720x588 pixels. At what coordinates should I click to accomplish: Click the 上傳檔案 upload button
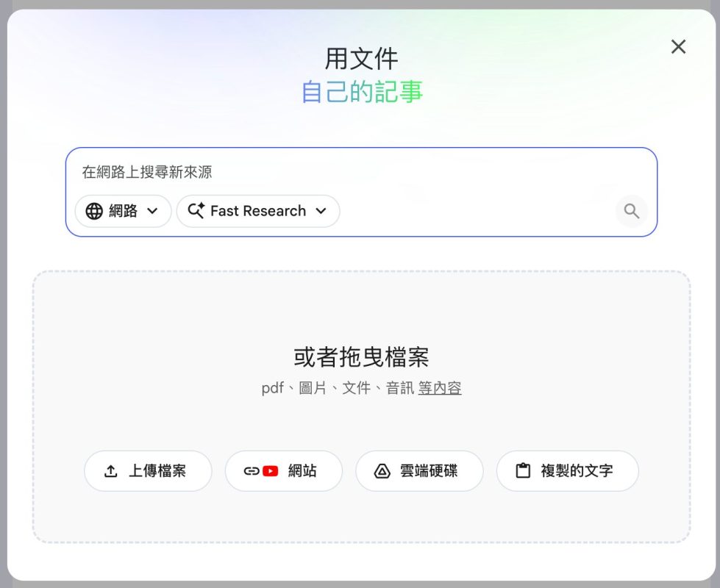click(148, 471)
